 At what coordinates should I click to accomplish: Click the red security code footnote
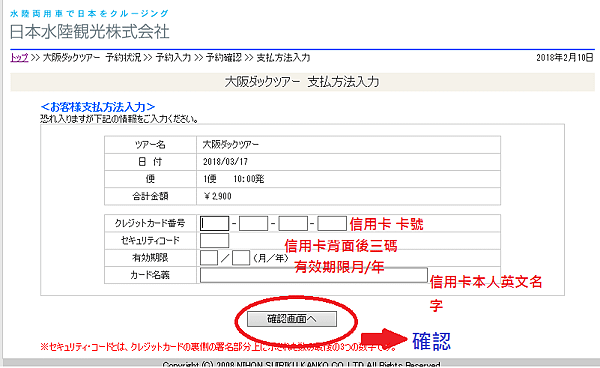click(x=218, y=347)
